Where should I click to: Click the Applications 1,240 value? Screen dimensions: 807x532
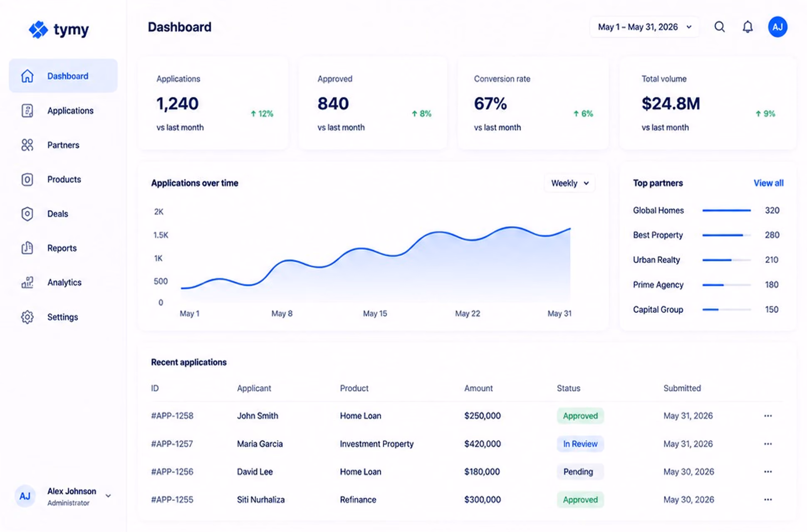[x=178, y=103]
